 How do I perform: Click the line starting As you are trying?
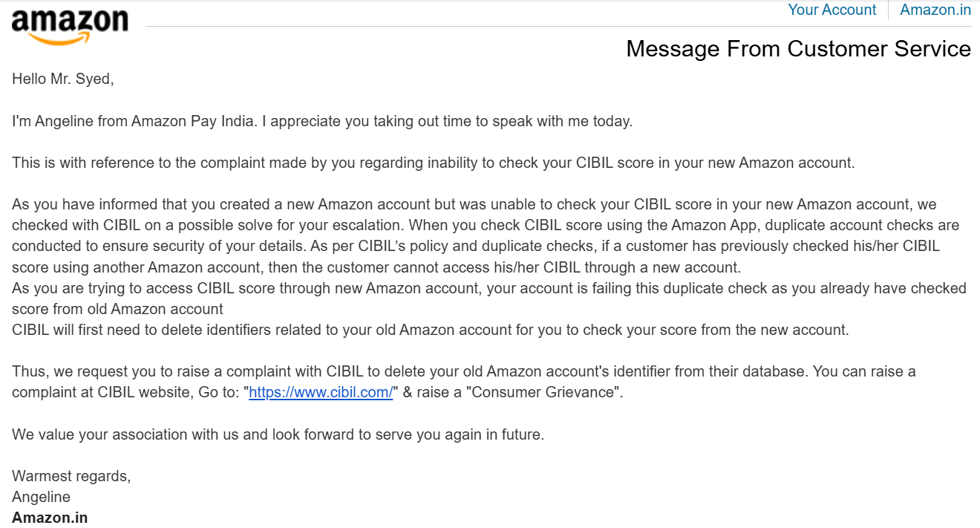[x=489, y=288]
